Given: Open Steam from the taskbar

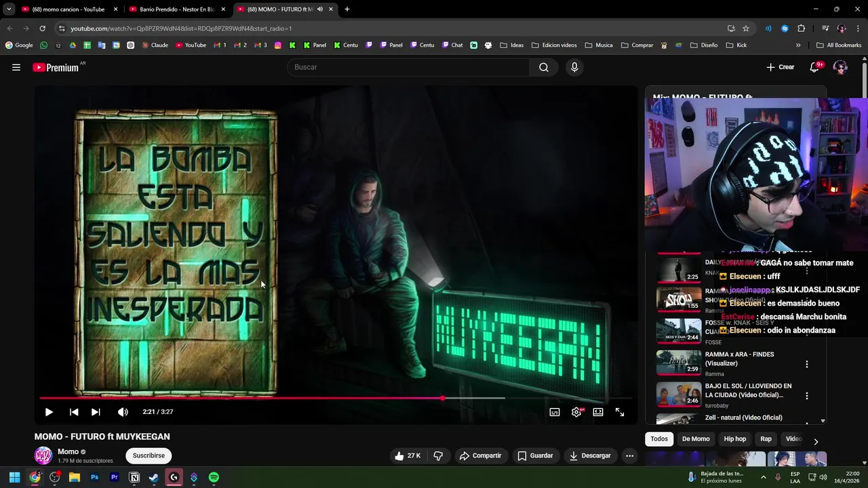Looking at the screenshot, I should [x=154, y=477].
